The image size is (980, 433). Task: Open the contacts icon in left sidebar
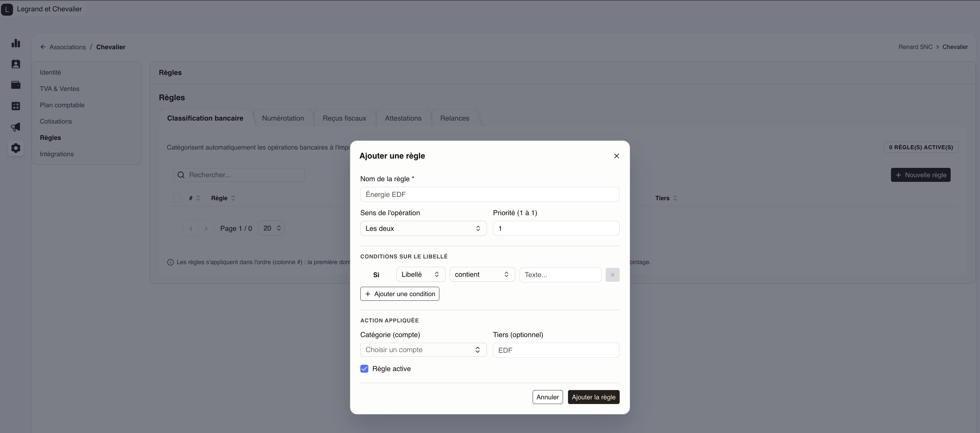(x=16, y=64)
